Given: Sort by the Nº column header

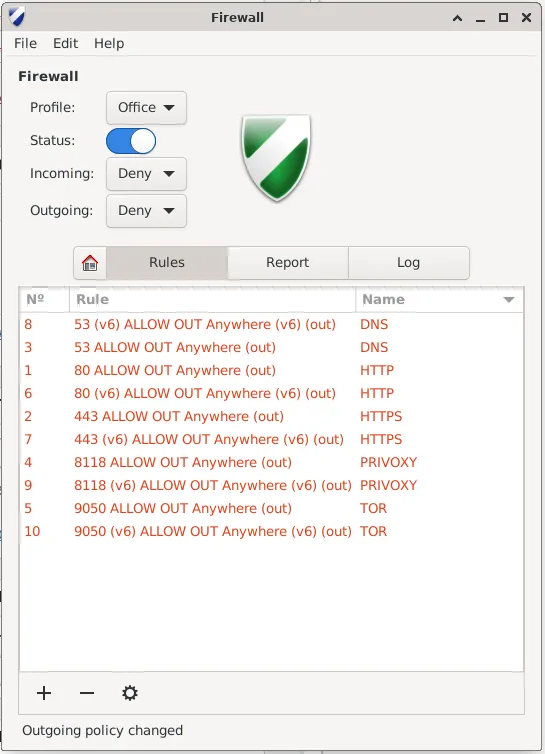Looking at the screenshot, I should [x=44, y=300].
